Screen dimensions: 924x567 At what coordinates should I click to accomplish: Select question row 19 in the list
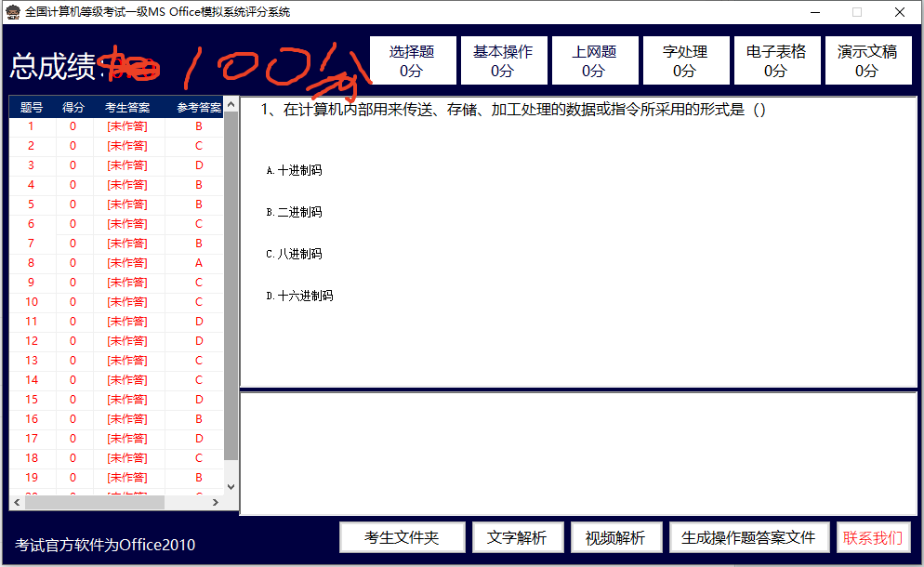(116, 477)
